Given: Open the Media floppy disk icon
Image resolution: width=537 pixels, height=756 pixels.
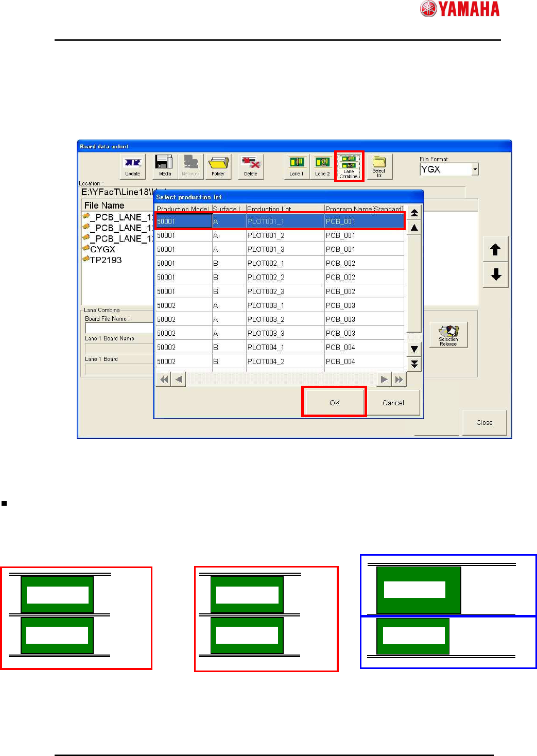Looking at the screenshot, I should point(165,166).
